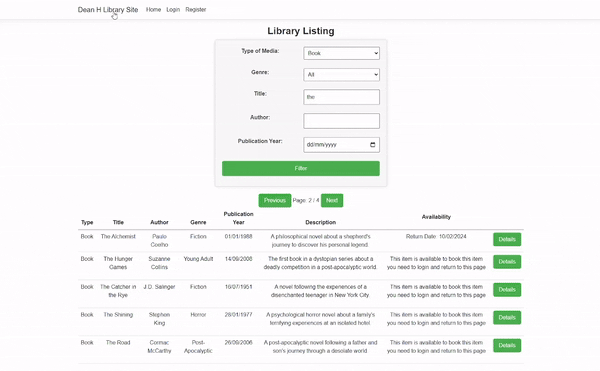Open the Register nav item

point(196,10)
